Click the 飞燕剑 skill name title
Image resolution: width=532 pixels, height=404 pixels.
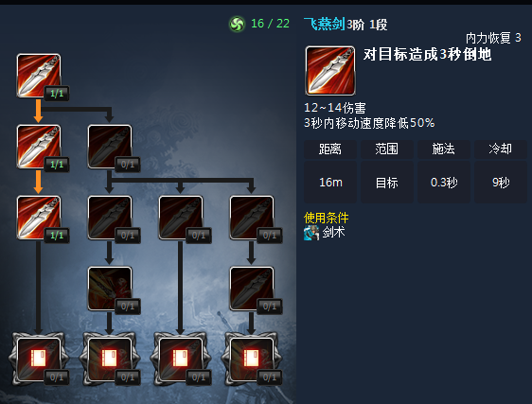click(x=325, y=24)
